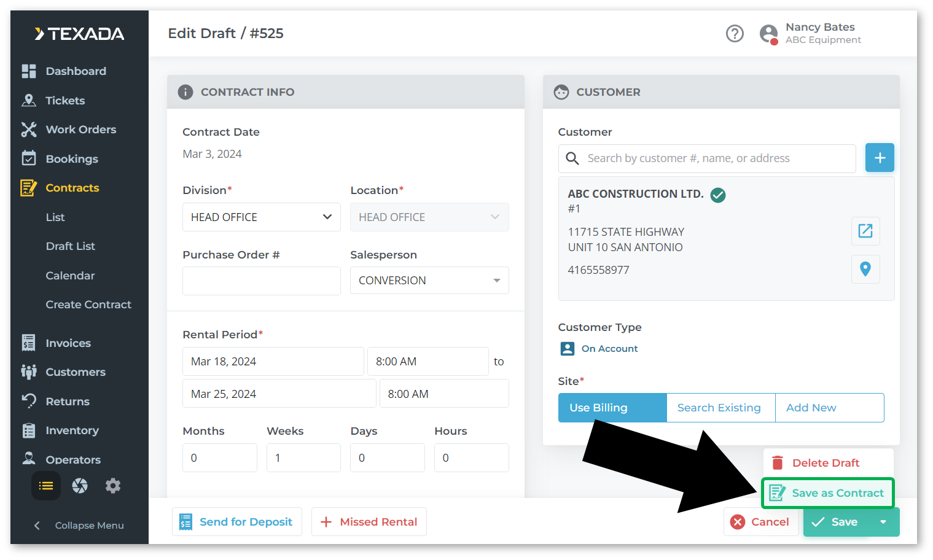Click the rental start time 8:00 AM

pos(428,362)
